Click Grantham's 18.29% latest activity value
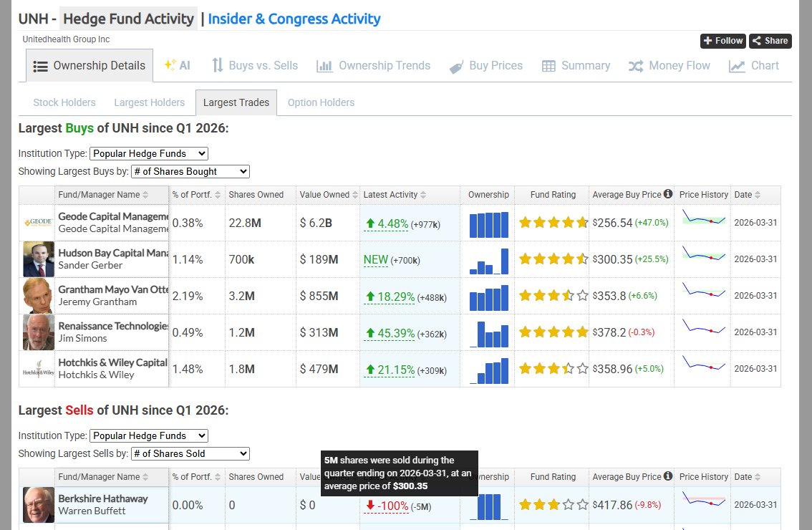 point(390,297)
